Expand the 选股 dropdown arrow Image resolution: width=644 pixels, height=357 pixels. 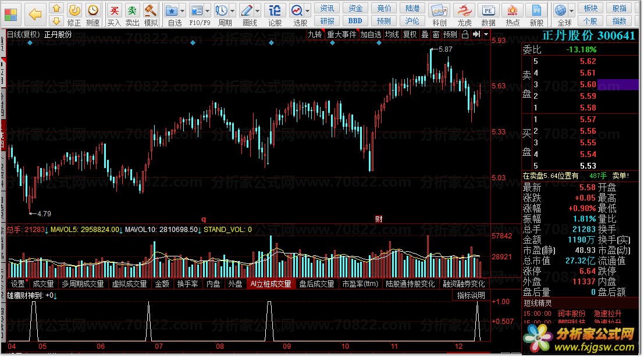point(308,10)
